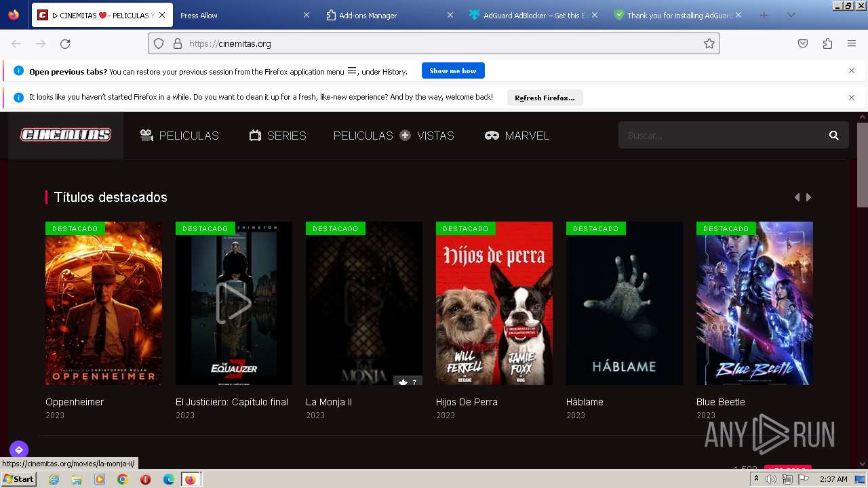This screenshot has width=868, height=488.
Task: Click the Refresh Firefox button
Action: (545, 98)
